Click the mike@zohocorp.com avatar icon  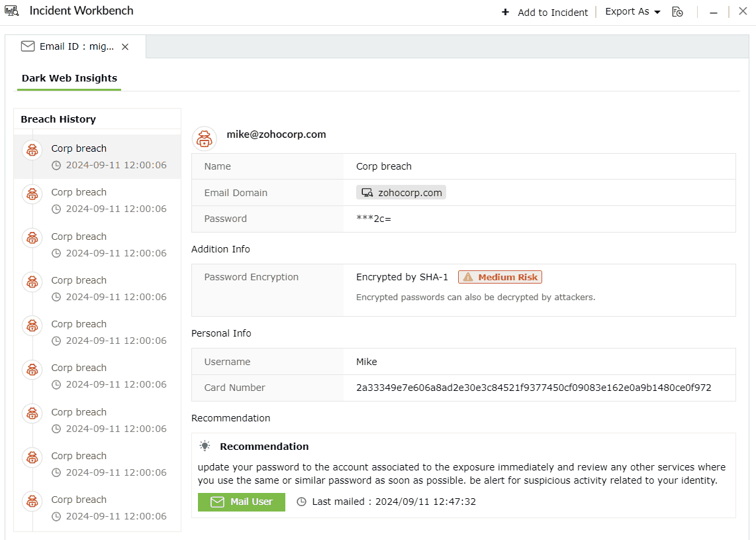click(x=204, y=138)
